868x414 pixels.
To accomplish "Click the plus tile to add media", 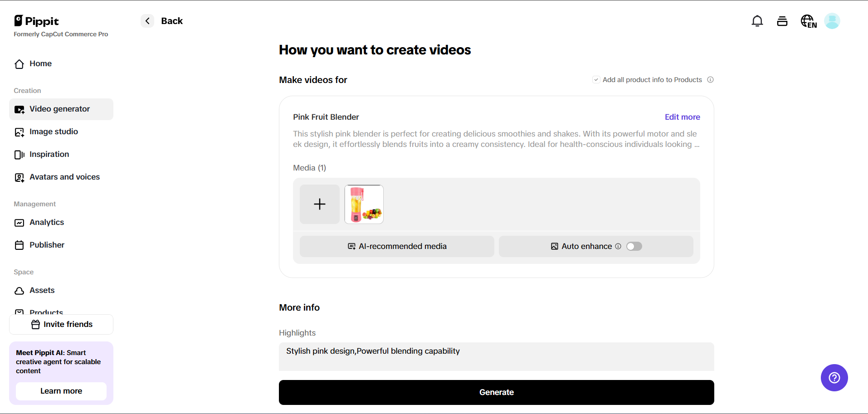I will pos(319,204).
